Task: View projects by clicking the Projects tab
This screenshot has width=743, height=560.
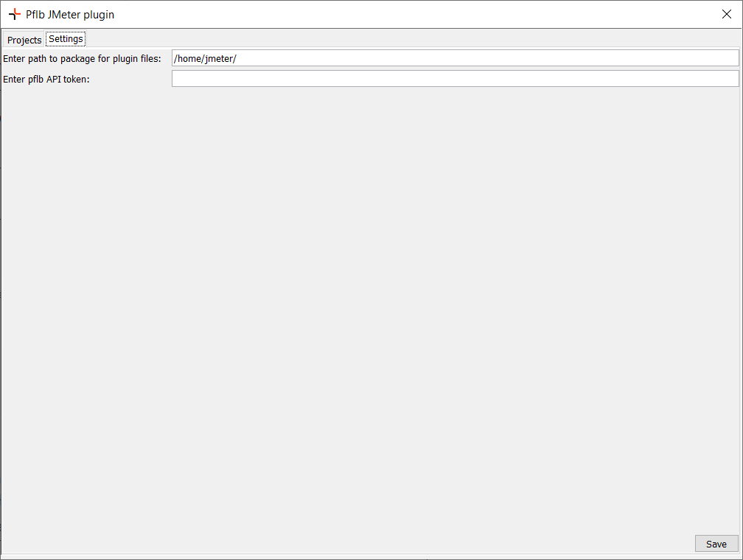Action: pyautogui.click(x=23, y=40)
